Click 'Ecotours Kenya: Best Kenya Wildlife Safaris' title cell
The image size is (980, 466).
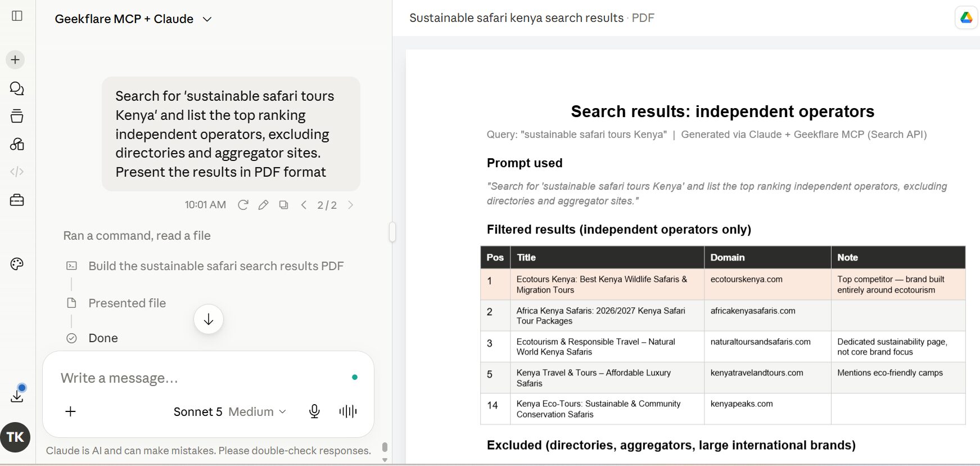pos(607,284)
